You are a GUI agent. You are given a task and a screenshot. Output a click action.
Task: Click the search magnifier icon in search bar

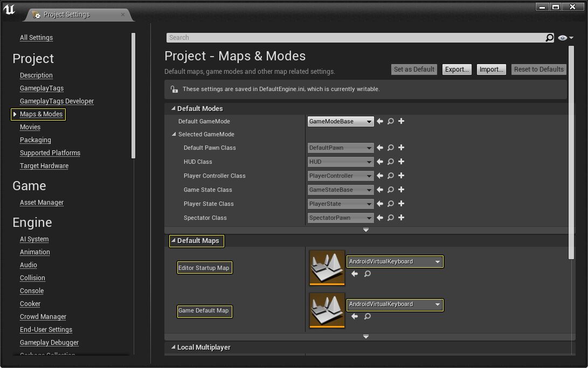549,38
